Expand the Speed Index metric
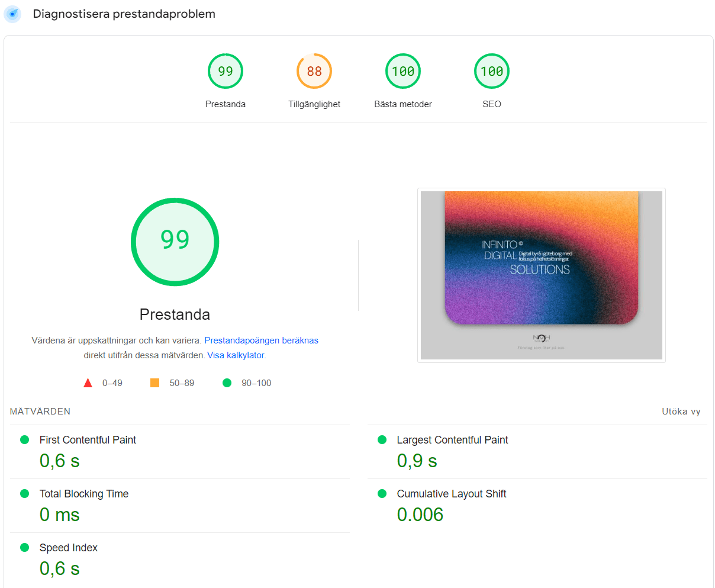Viewport: 715px width, 588px height. 180,560
